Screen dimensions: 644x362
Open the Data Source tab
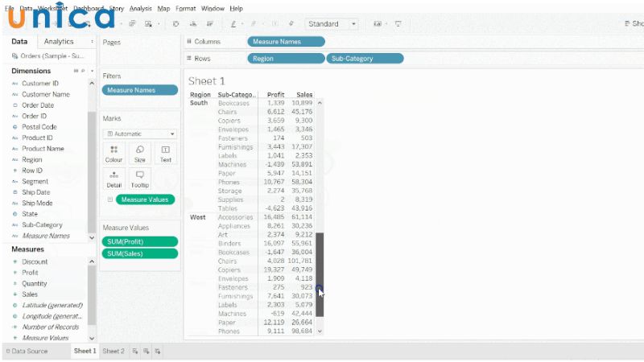pos(27,352)
